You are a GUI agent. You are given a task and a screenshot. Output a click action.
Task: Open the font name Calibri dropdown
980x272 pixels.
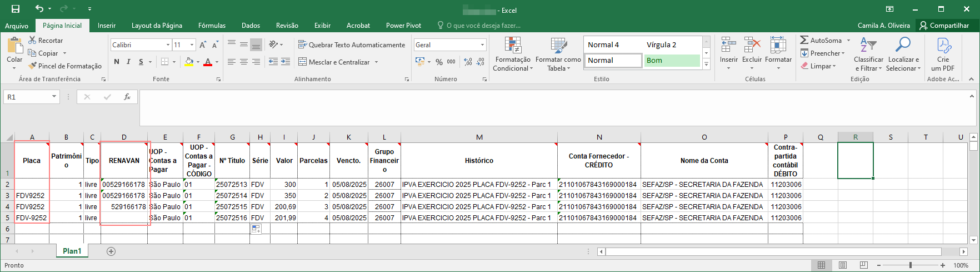tap(168, 44)
